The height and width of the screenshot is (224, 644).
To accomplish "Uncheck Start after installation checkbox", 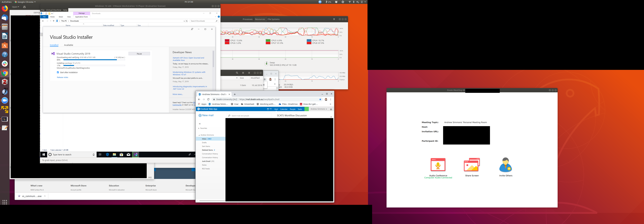I will click(x=58, y=72).
